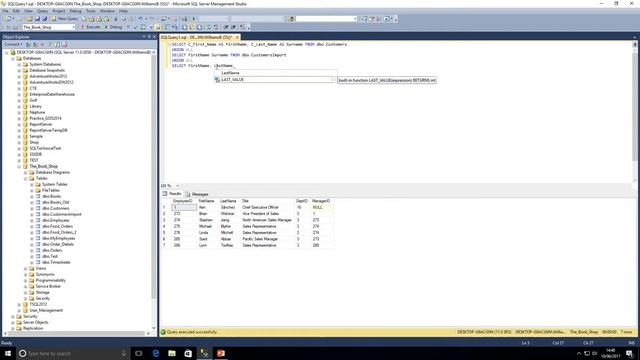Screen dimensions: 640x360
Task: Click the EmployeeID cell with value 1
Action: [184, 207]
